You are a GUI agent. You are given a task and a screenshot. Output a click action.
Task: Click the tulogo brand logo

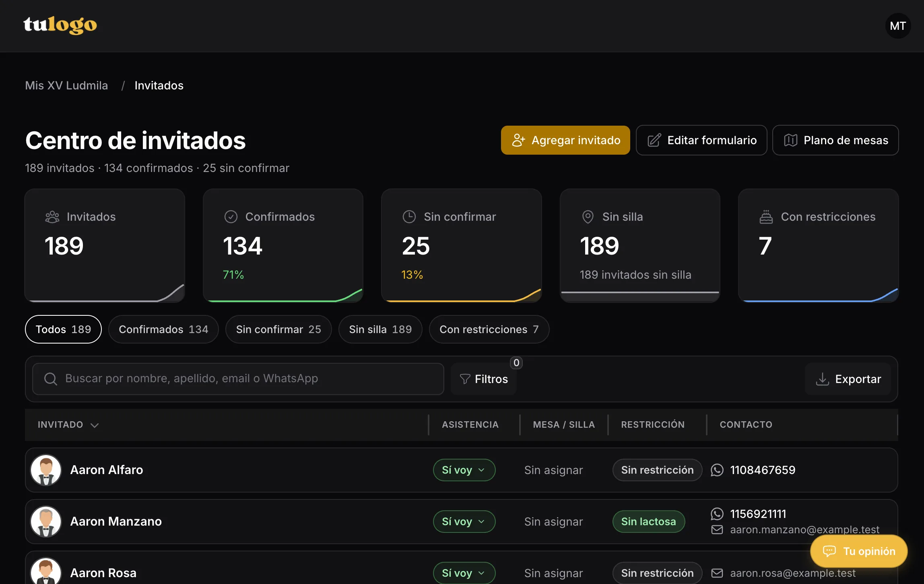(60, 25)
